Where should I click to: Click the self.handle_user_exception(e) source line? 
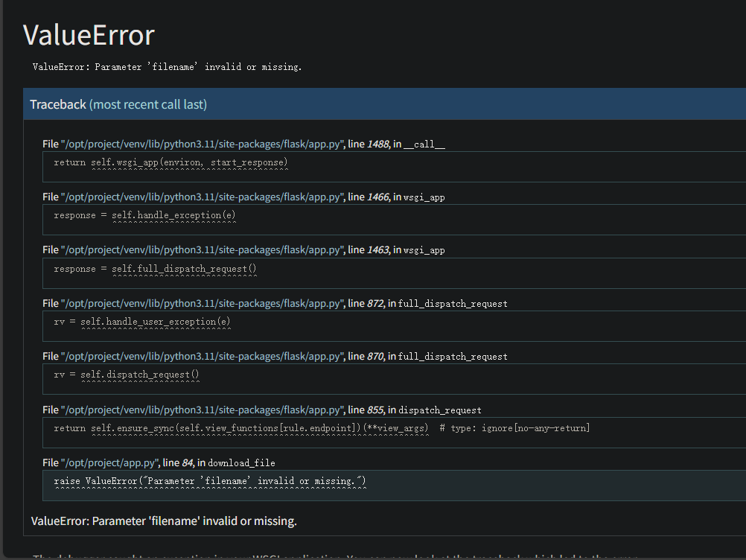click(x=141, y=322)
